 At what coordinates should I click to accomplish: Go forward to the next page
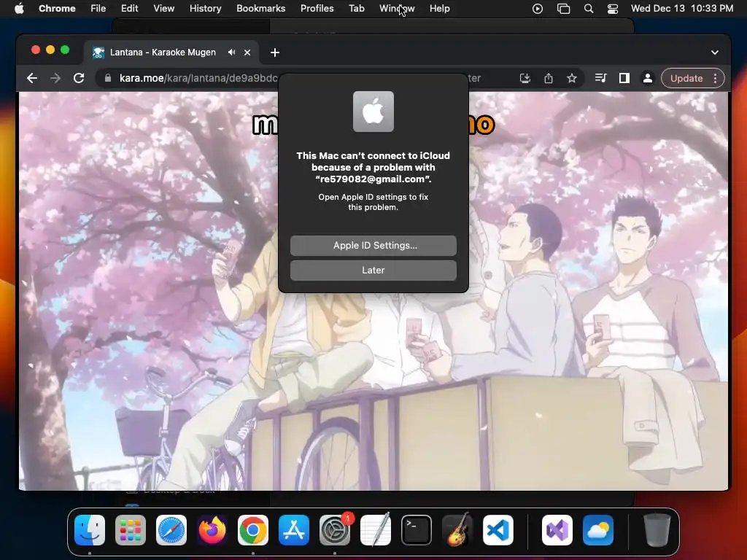click(x=55, y=78)
